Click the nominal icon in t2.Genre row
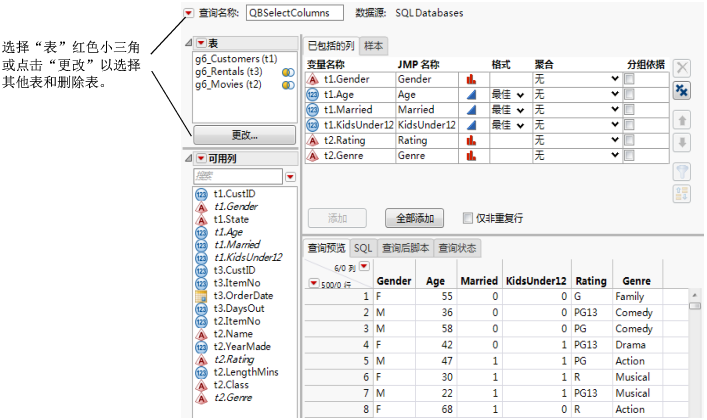The width and height of the screenshot is (707, 420). point(471,156)
